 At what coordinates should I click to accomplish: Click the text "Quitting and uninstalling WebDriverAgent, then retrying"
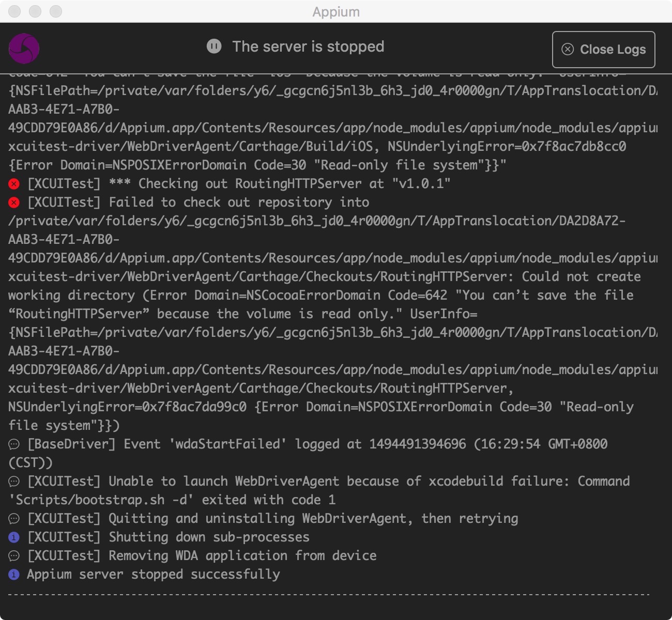pyautogui.click(x=313, y=519)
